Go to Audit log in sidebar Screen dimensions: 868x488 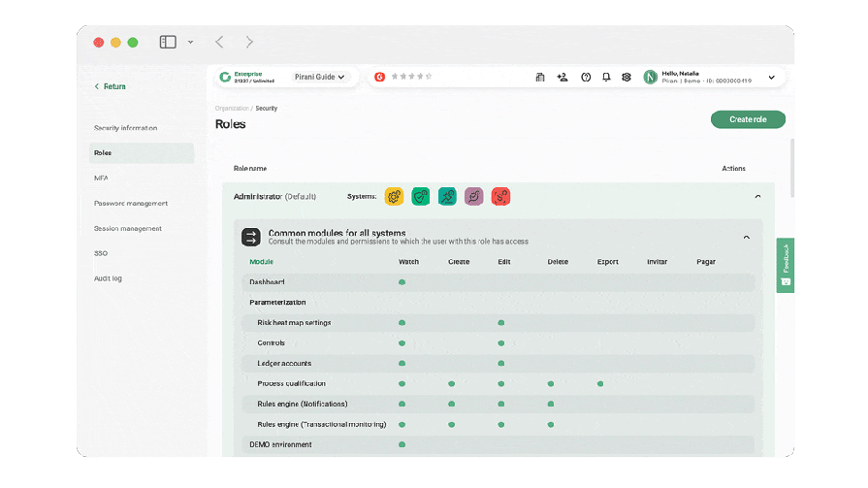108,278
